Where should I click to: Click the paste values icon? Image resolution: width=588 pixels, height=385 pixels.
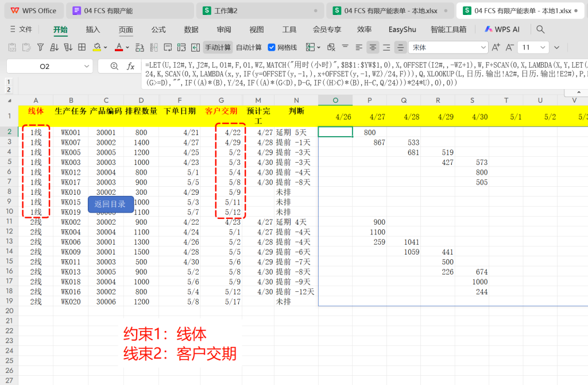point(12,47)
